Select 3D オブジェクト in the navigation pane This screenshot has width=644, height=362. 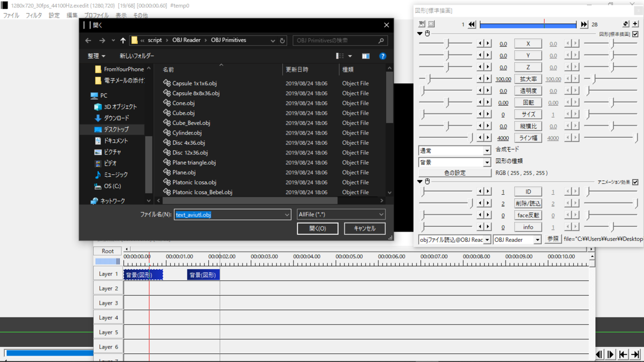click(x=115, y=107)
